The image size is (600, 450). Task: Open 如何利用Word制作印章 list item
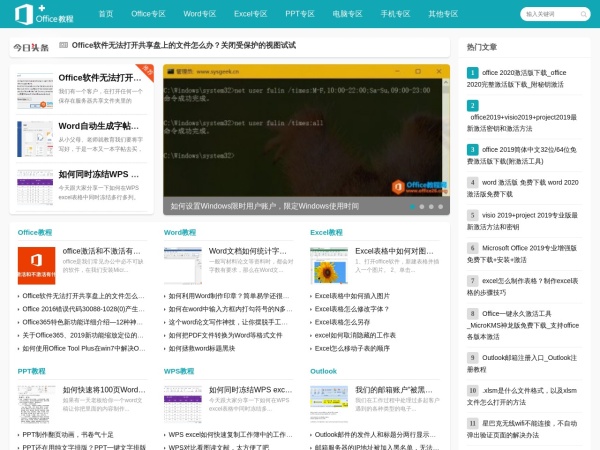tap(229, 296)
